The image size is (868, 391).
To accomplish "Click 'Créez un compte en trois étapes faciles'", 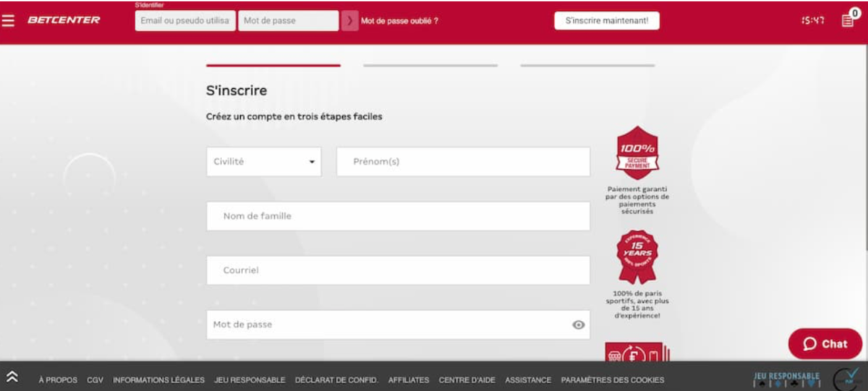I will click(x=294, y=117).
